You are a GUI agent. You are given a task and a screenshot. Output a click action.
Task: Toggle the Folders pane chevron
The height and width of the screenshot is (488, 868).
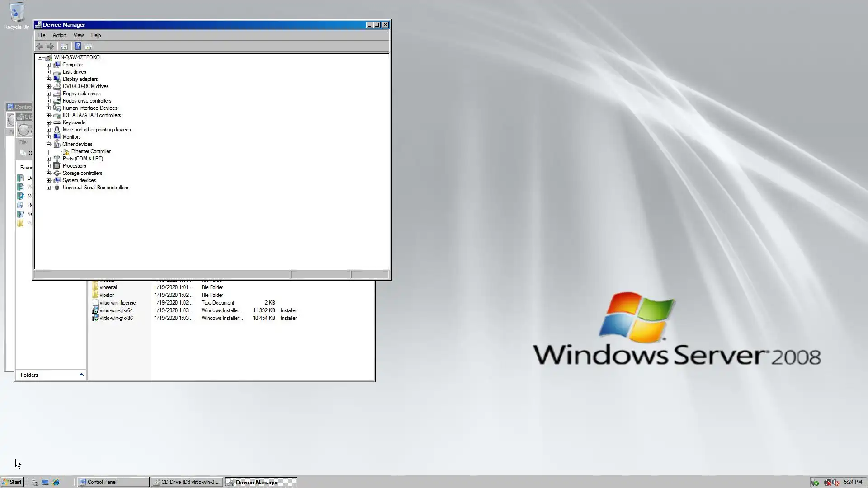click(x=81, y=375)
